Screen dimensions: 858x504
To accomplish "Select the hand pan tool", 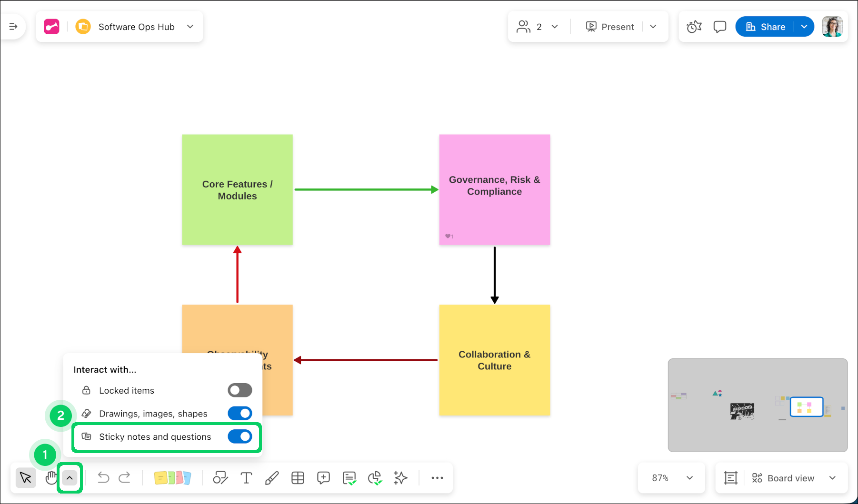I will (x=50, y=478).
